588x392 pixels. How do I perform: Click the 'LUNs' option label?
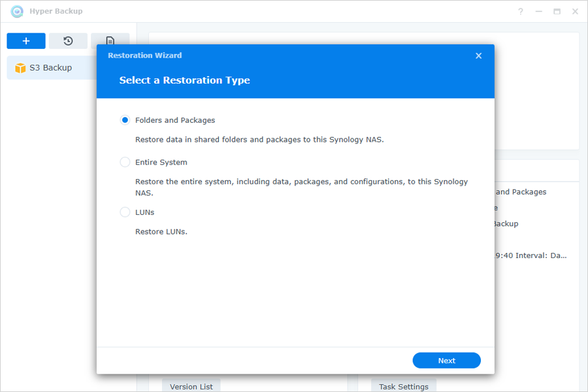[x=145, y=212]
